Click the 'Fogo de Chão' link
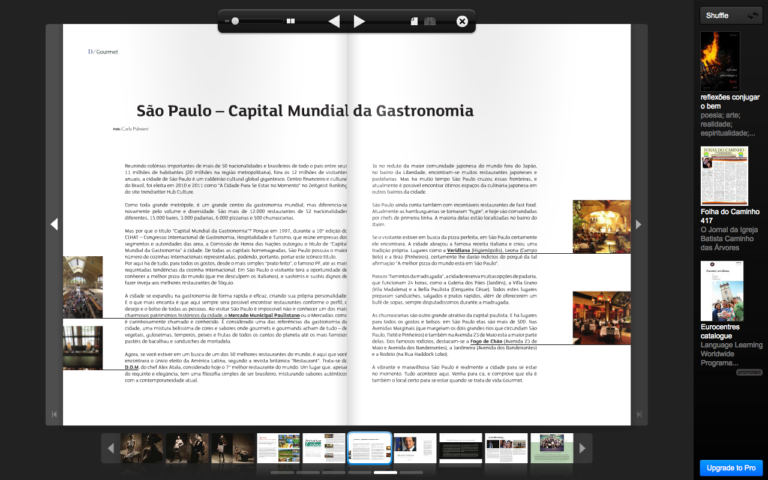 [486, 341]
